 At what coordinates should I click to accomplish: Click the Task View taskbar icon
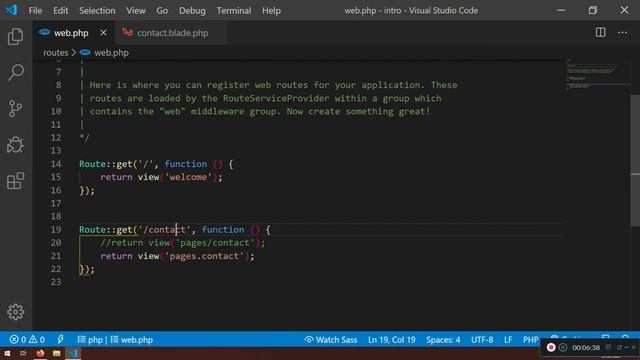click(x=23, y=353)
